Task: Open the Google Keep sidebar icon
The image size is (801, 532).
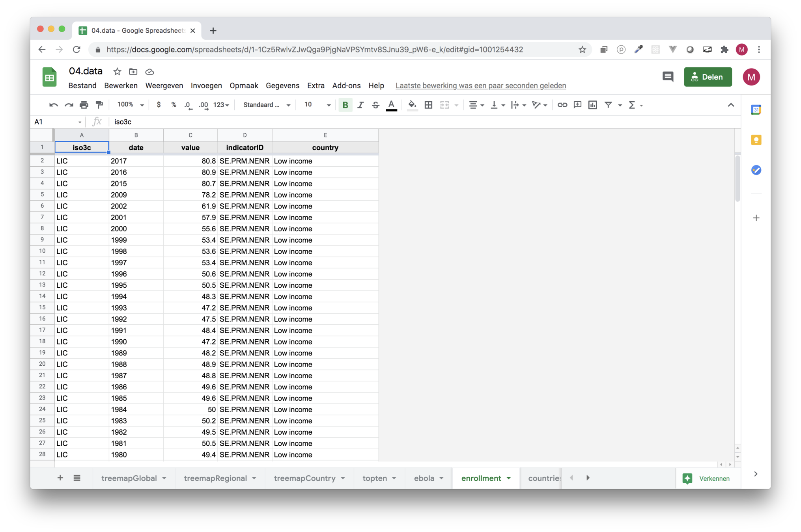Action: (756, 140)
